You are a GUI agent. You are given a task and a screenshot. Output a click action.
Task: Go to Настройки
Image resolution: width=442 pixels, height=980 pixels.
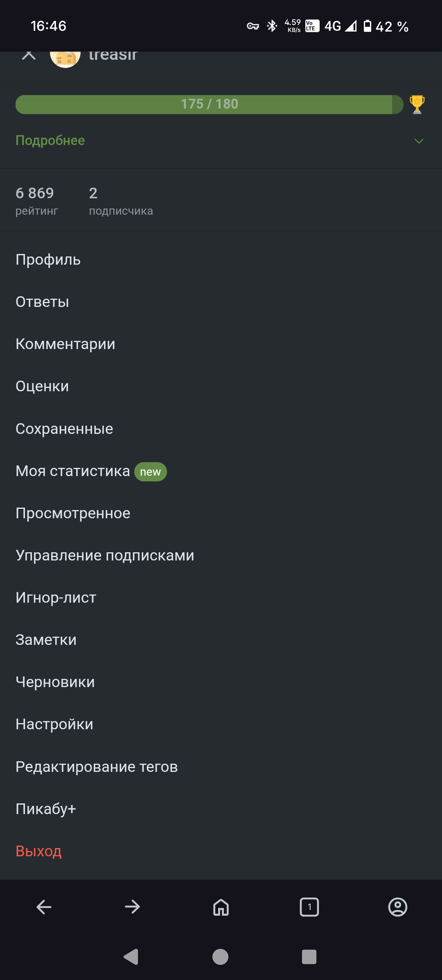point(54,724)
